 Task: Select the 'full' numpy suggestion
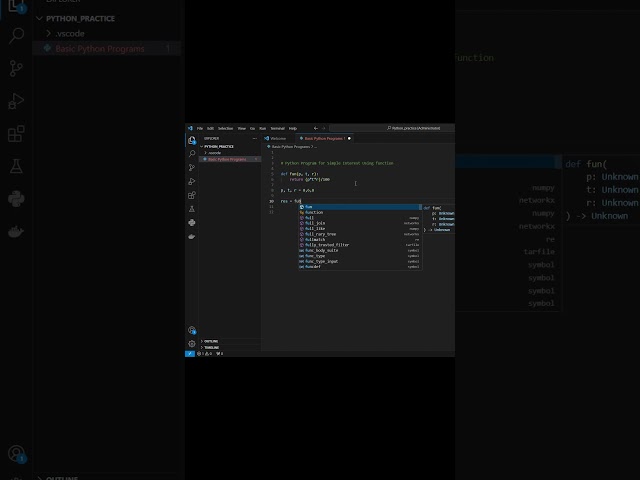click(359, 218)
